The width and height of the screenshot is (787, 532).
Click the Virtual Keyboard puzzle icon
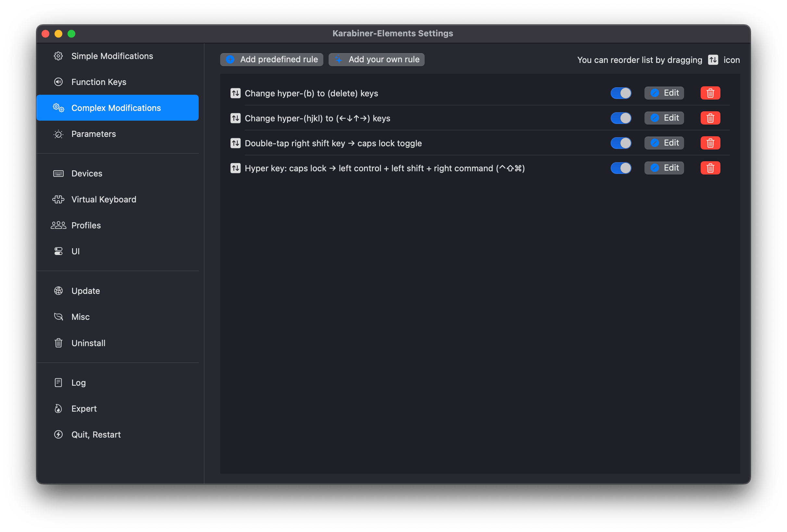[58, 199]
